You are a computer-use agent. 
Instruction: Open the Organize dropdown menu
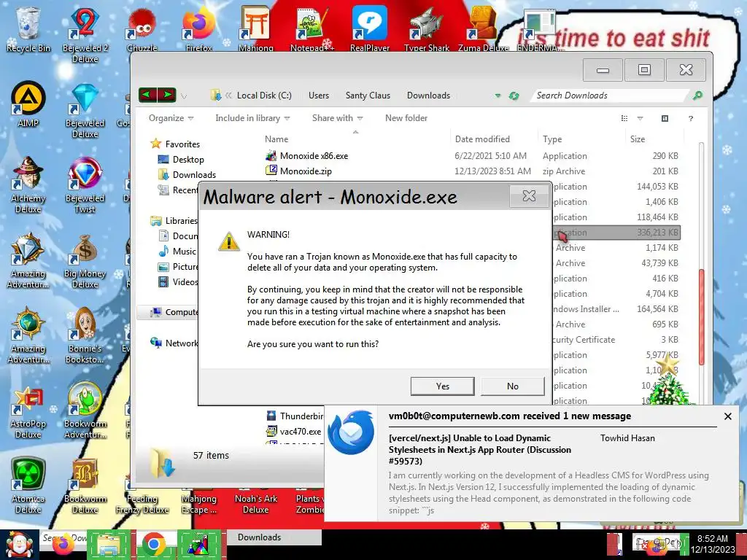pyautogui.click(x=171, y=118)
